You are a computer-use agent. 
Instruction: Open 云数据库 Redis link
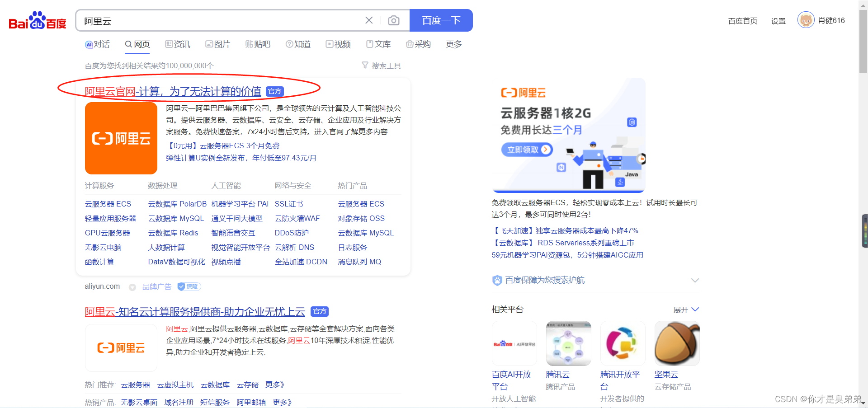point(173,233)
